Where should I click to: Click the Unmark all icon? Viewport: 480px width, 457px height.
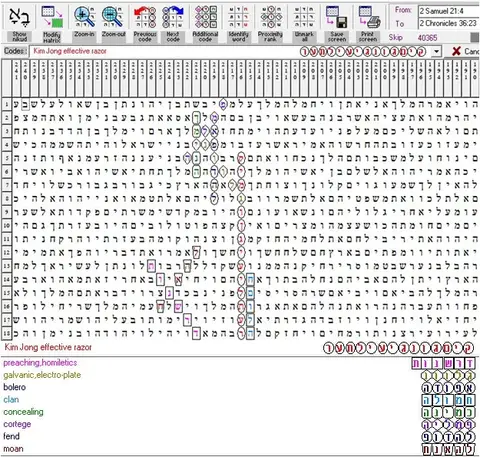[x=304, y=17]
